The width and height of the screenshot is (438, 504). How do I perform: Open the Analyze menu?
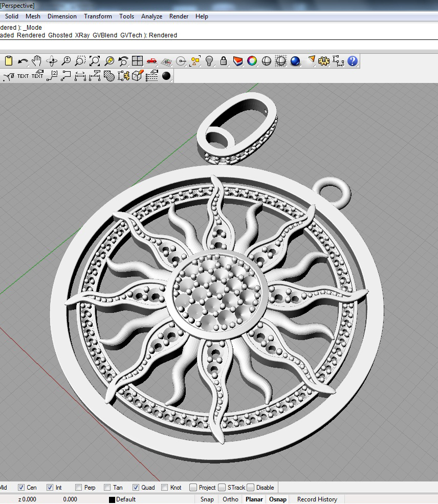[x=151, y=16]
